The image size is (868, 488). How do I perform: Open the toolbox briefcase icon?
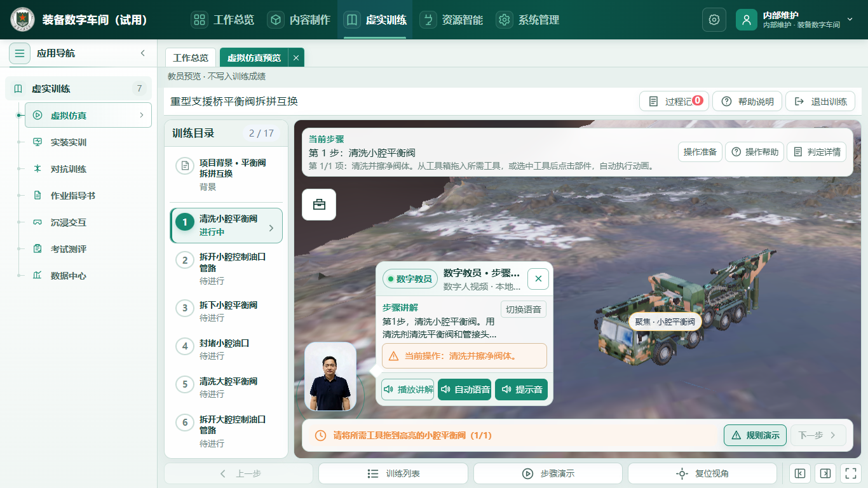[319, 205]
